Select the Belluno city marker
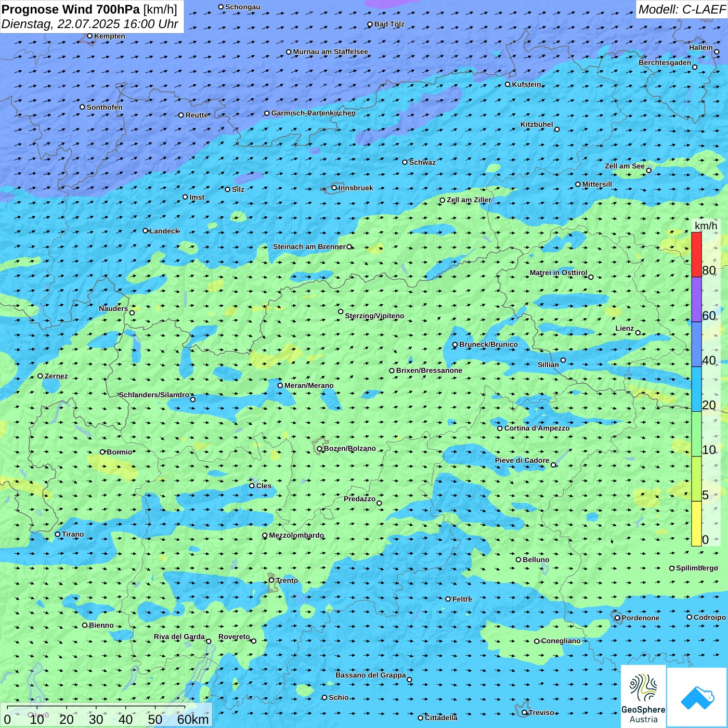Image resolution: width=728 pixels, height=728 pixels. click(x=518, y=560)
